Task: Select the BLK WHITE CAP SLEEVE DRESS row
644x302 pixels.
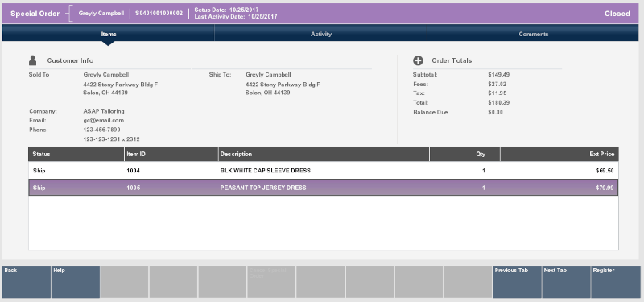Action: point(324,171)
